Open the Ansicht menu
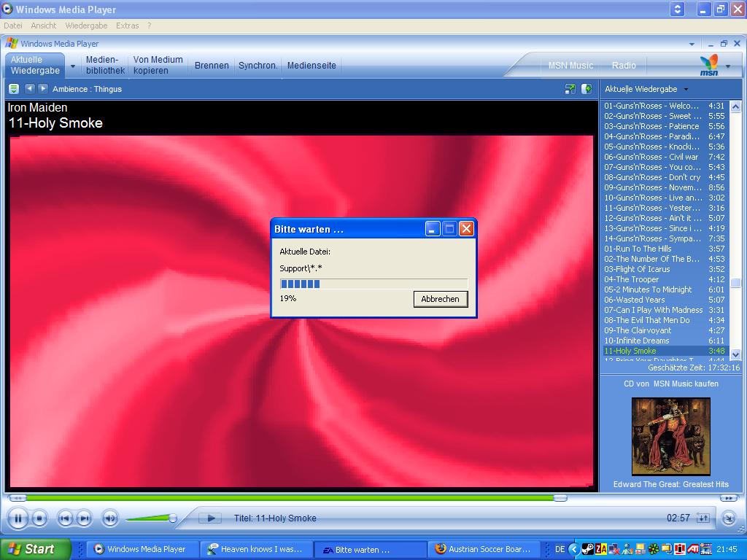Image resolution: width=747 pixels, height=560 pixels. (43, 26)
